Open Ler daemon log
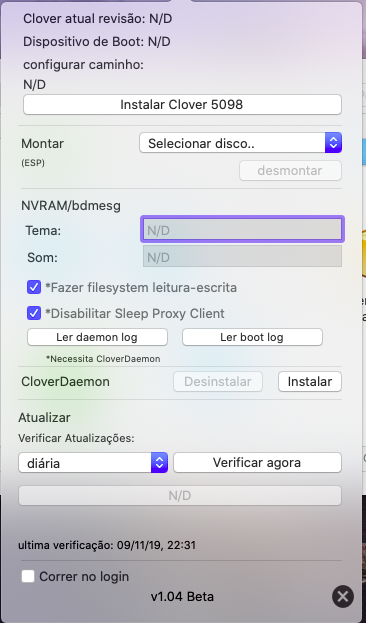This screenshot has width=366, height=623. pyautogui.click(x=97, y=337)
